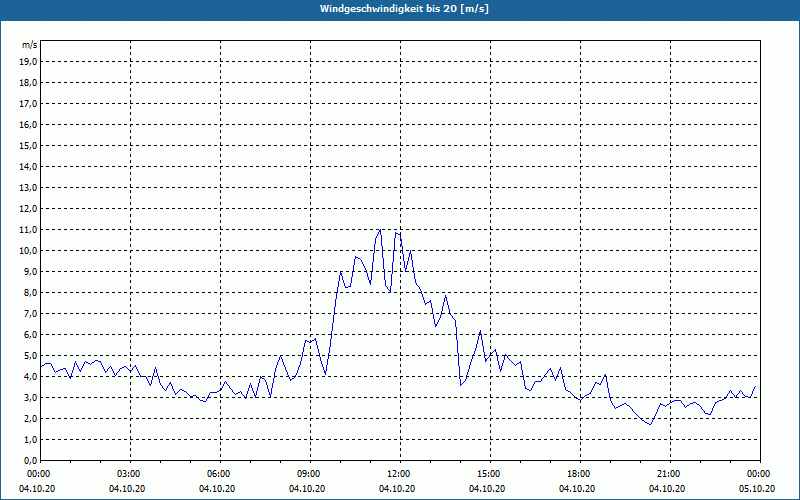
Task: Click the 13,0 y-axis label
Action: (x=28, y=188)
